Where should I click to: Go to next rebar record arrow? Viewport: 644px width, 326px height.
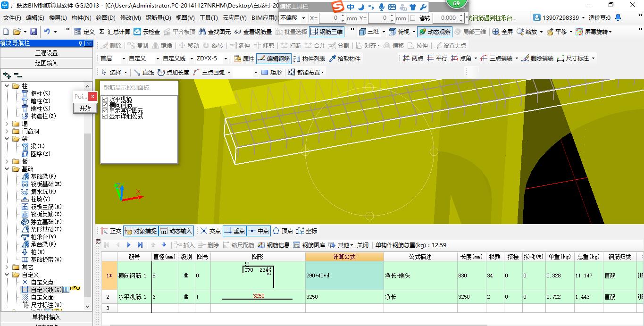[129, 245]
